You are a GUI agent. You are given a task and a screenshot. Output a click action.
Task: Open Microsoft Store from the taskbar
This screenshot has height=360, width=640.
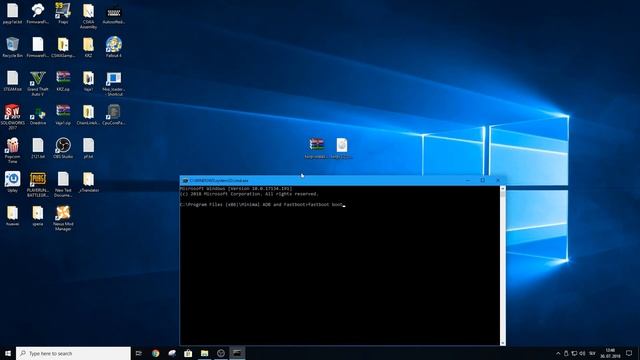pyautogui.click(x=188, y=353)
